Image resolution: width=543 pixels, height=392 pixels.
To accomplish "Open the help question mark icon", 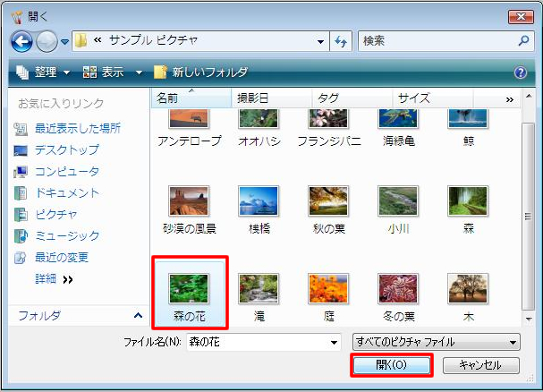I will point(521,72).
